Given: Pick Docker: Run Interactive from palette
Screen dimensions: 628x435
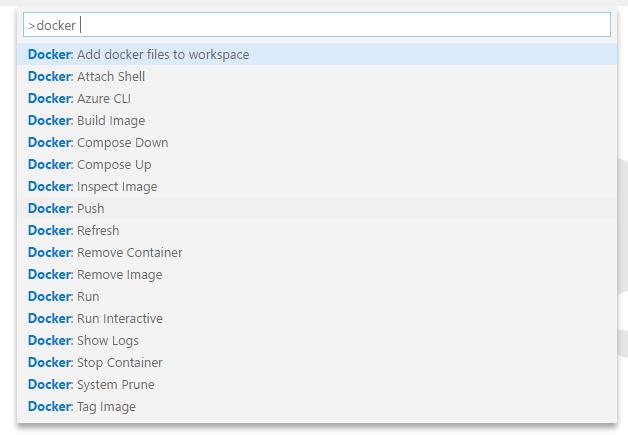Looking at the screenshot, I should point(317,318).
